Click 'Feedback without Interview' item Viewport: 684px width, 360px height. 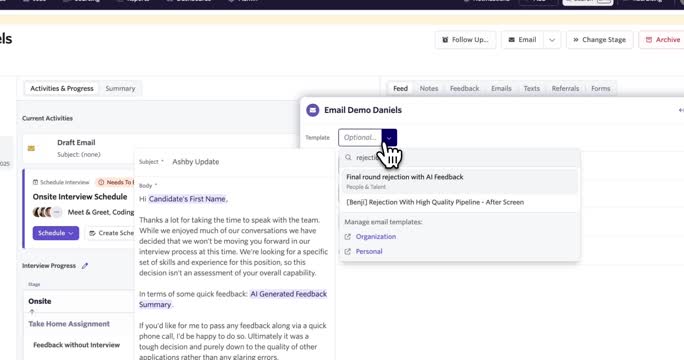pos(76,345)
